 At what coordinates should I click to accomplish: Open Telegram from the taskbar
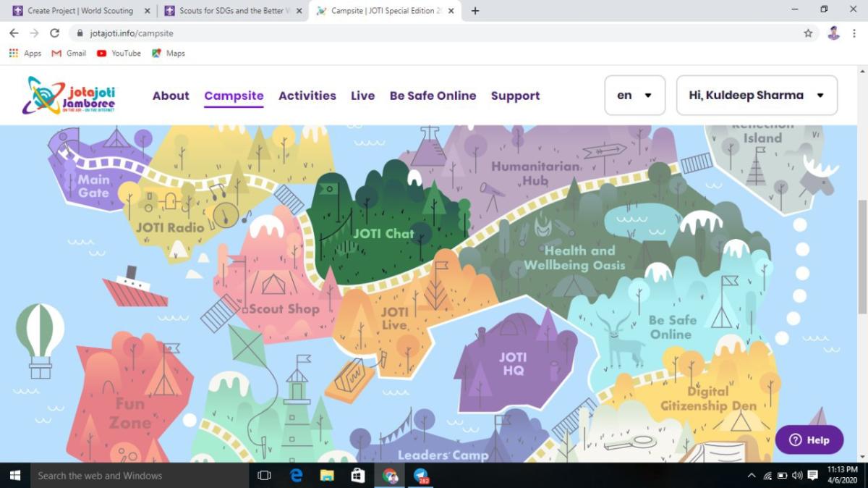(x=421, y=476)
